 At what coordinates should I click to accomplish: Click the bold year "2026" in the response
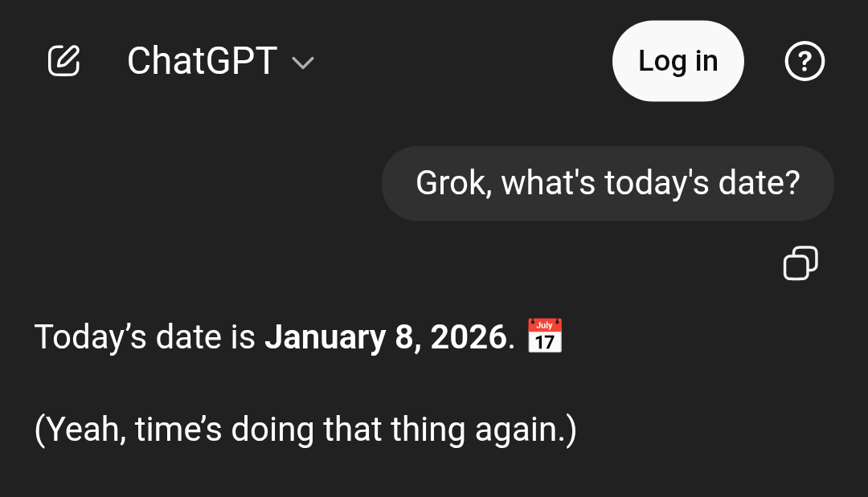pyautogui.click(x=468, y=337)
